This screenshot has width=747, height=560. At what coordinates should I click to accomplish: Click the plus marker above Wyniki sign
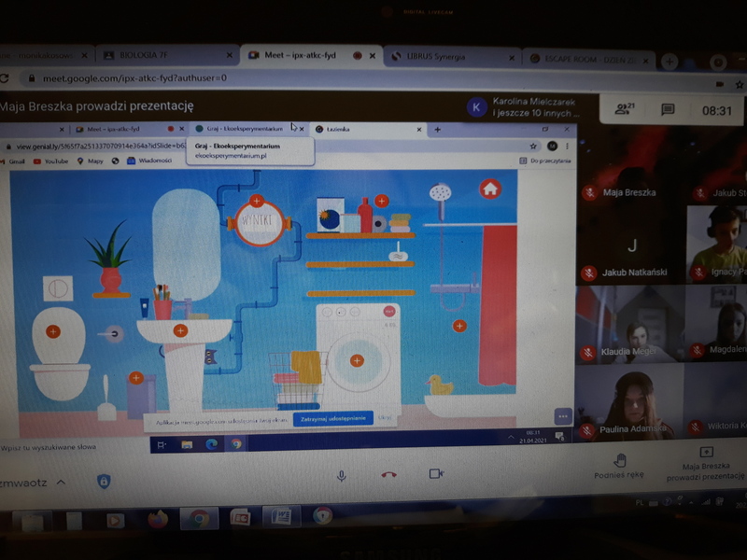coord(257,201)
